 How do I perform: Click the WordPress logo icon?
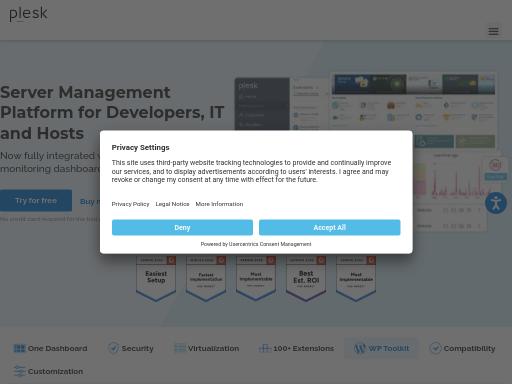(360, 348)
